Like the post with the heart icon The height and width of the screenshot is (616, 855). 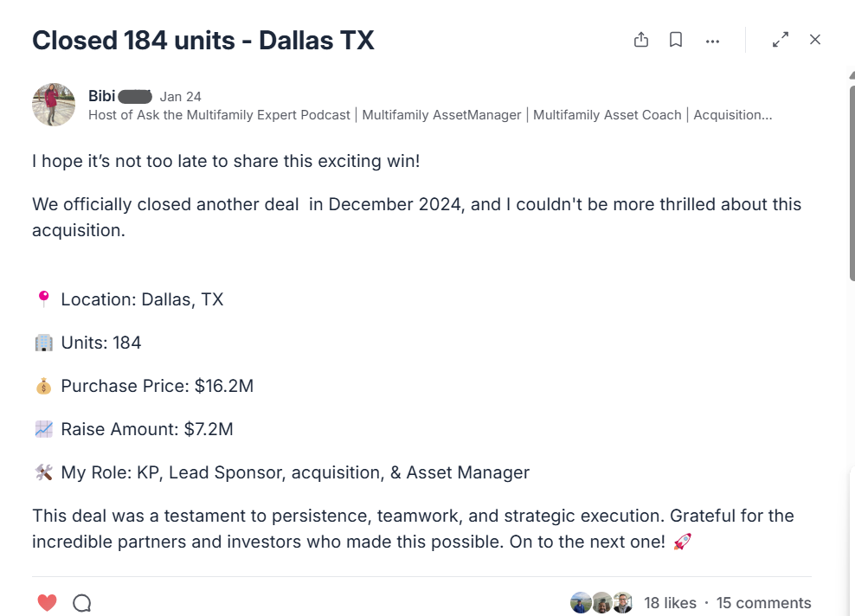[x=48, y=603]
